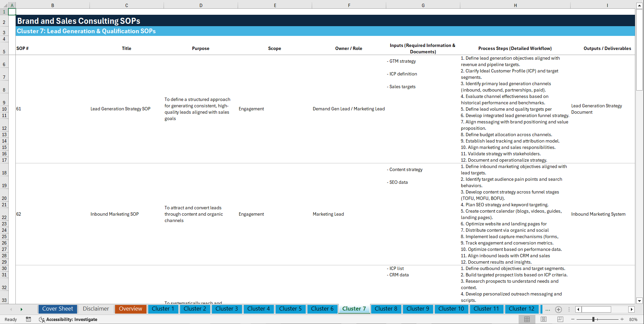Click the zoom slider handle

click(593, 319)
